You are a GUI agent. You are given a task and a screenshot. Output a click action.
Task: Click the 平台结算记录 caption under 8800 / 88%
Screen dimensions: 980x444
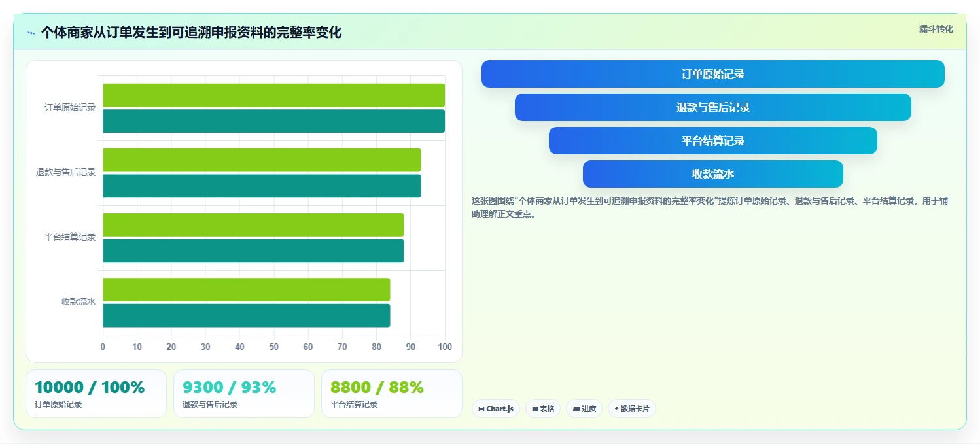point(354,405)
